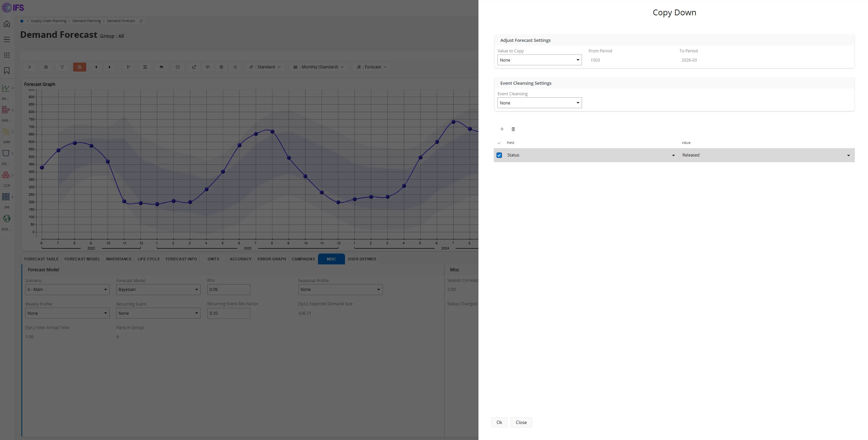Click the Recurring Event Mix Factor field
868x440 pixels.
[x=228, y=313]
